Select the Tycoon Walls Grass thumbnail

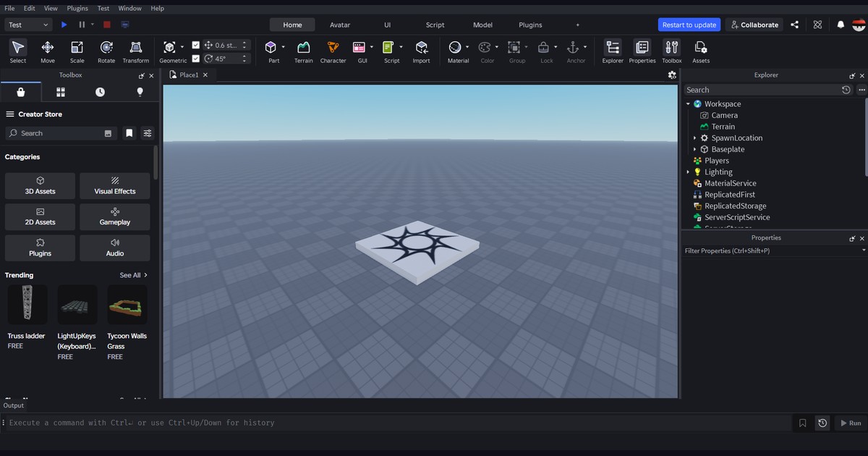[127, 305]
